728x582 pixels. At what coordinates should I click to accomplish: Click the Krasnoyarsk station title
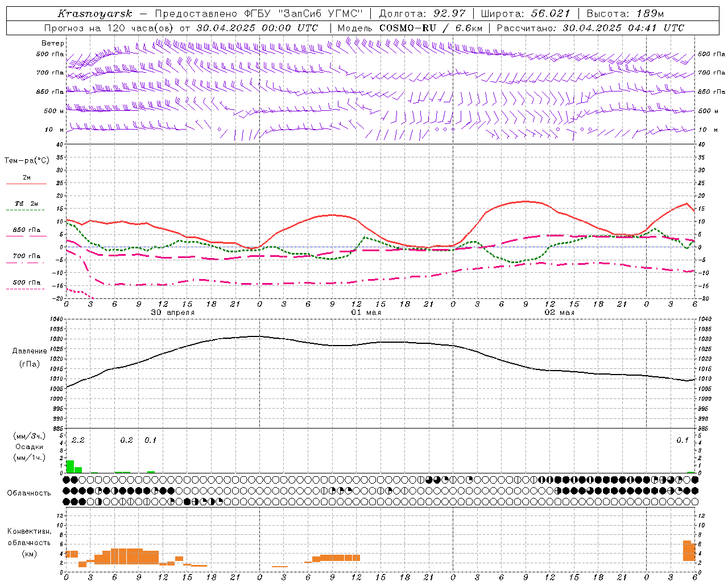pyautogui.click(x=94, y=14)
